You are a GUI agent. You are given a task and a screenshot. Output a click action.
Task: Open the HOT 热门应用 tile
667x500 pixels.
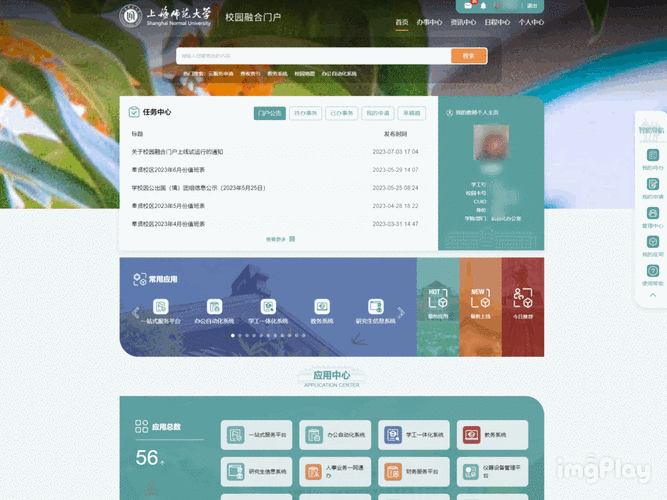coord(437,300)
